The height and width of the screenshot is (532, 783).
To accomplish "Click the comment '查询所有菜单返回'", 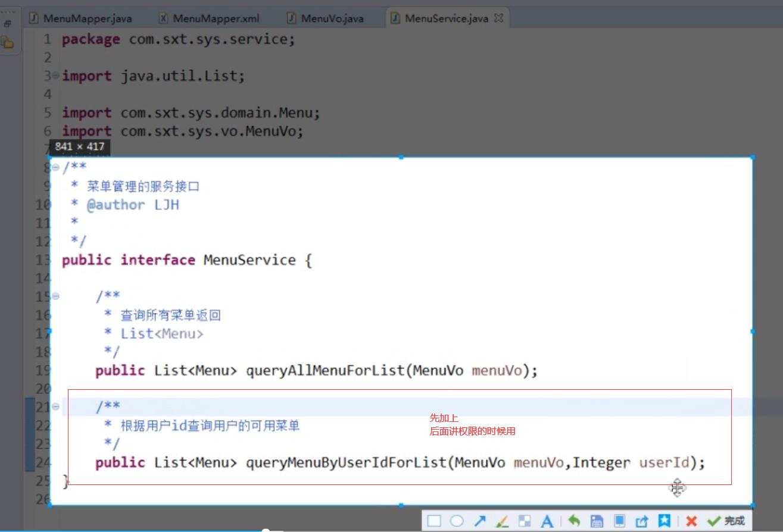I will 170,315.
